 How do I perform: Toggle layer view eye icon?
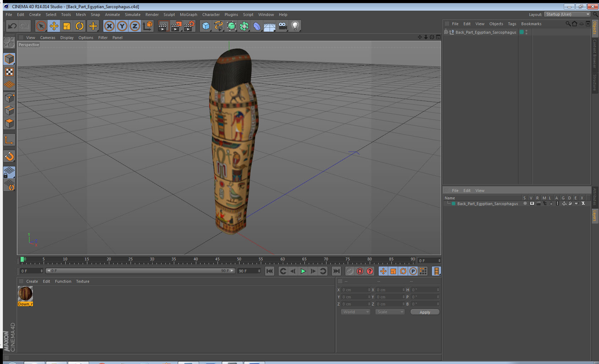[532, 203]
